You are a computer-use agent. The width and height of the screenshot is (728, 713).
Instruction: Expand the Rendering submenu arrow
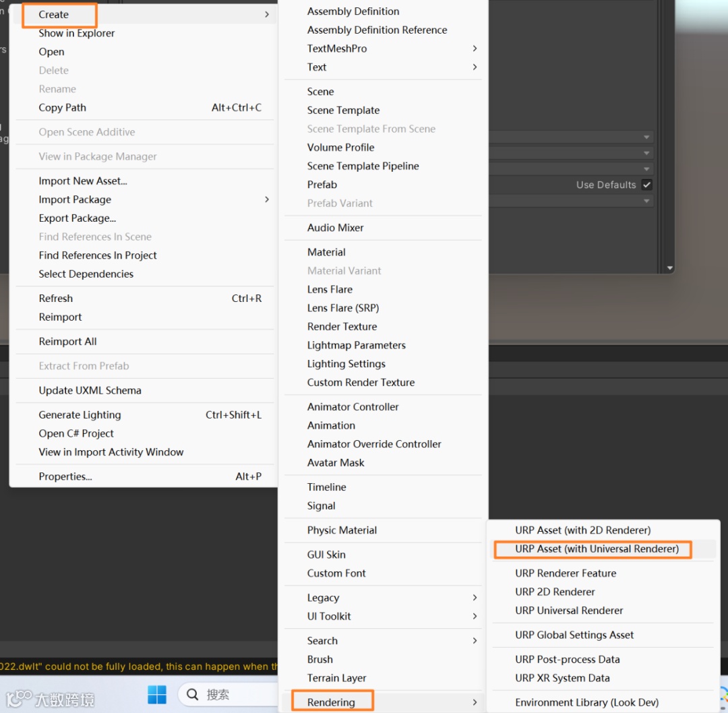[x=475, y=702]
